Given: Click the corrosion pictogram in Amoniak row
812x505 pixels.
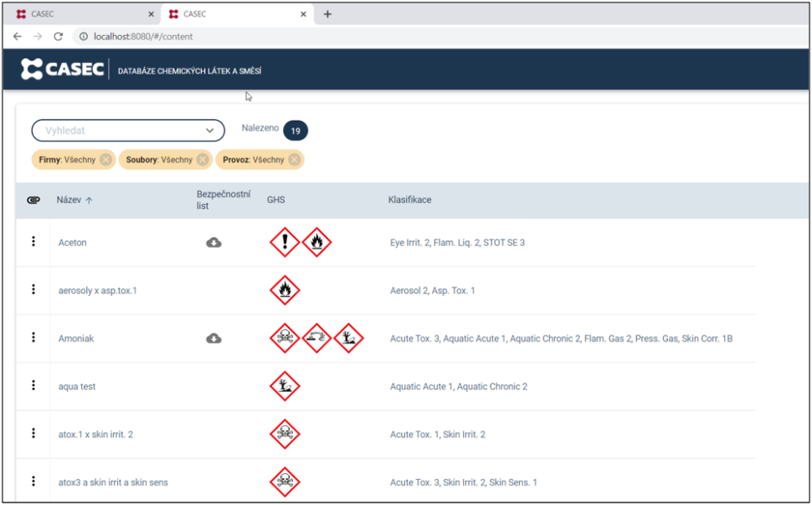Looking at the screenshot, I should (x=316, y=338).
